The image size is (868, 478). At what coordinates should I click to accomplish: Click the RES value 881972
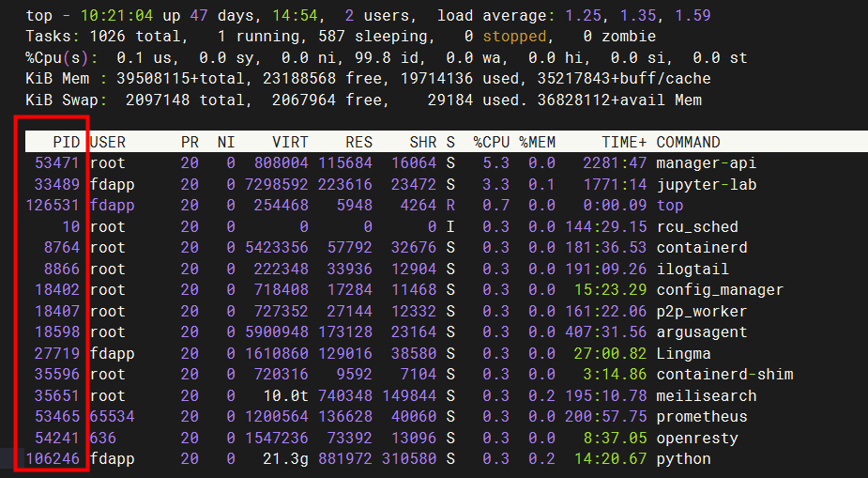pos(345,459)
